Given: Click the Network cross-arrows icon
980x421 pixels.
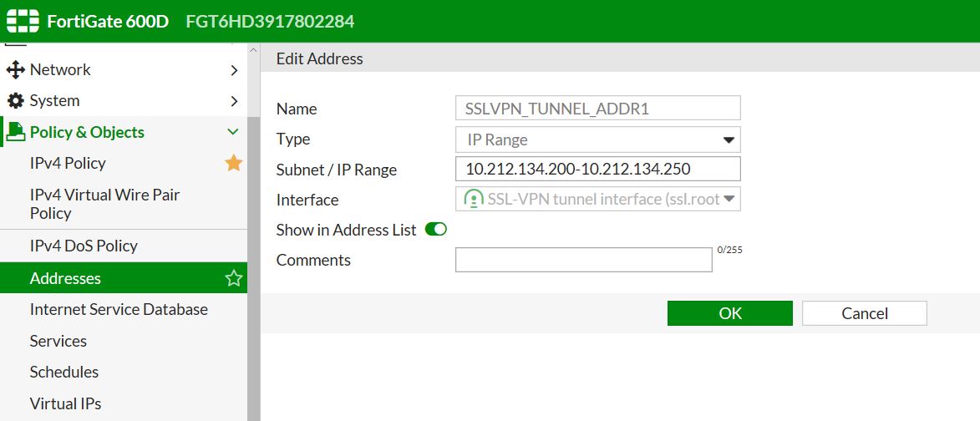Looking at the screenshot, I should click(x=15, y=69).
